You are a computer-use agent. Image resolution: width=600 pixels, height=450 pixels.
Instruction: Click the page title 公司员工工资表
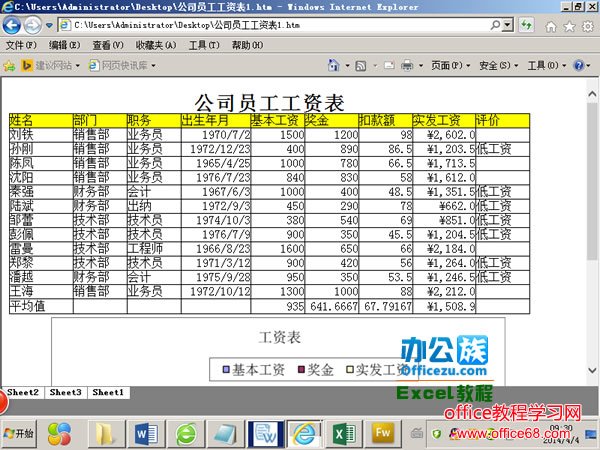click(269, 103)
